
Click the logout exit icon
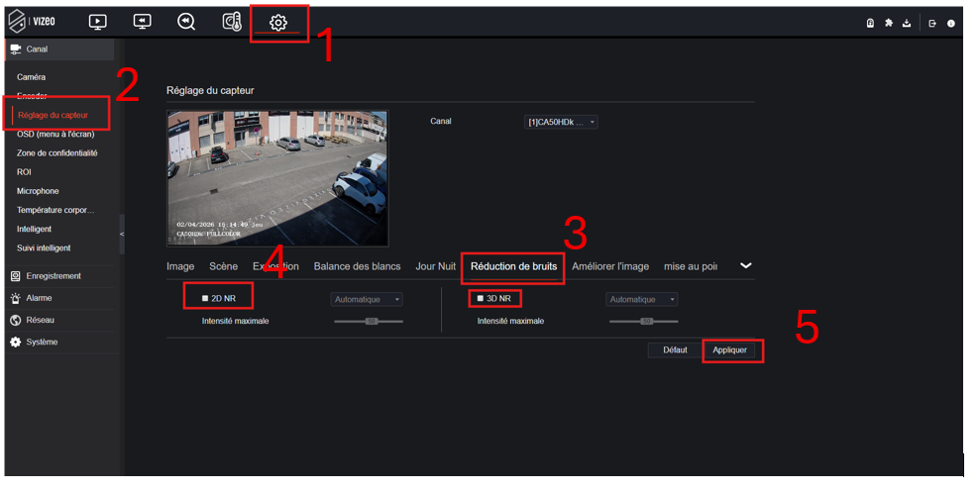point(932,24)
